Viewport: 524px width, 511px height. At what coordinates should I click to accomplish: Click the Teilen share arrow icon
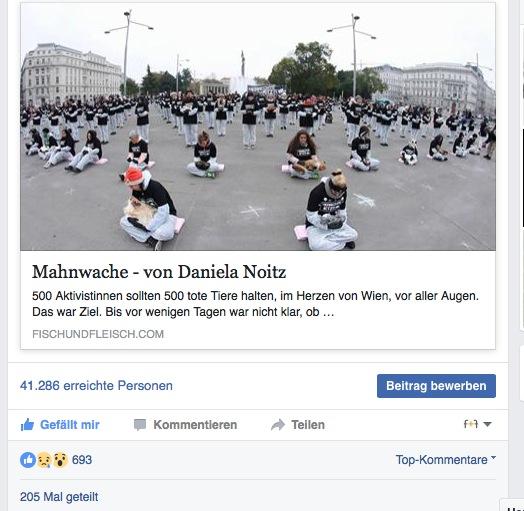278,425
